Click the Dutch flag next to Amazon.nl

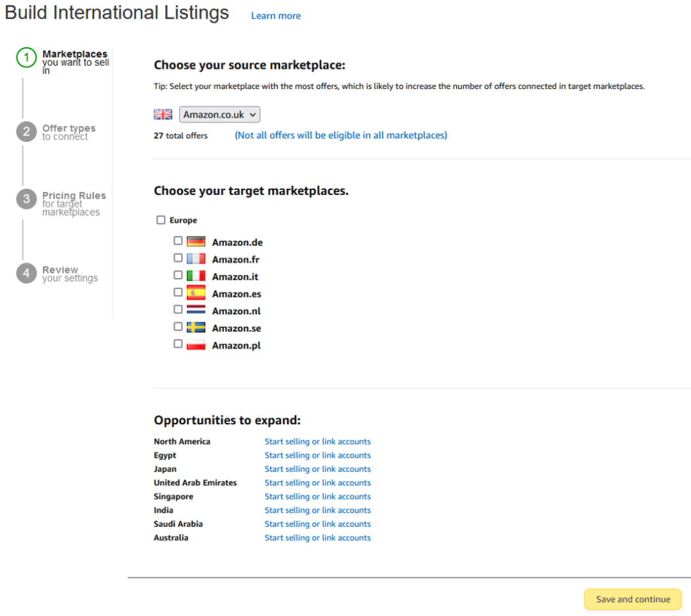coord(196,310)
